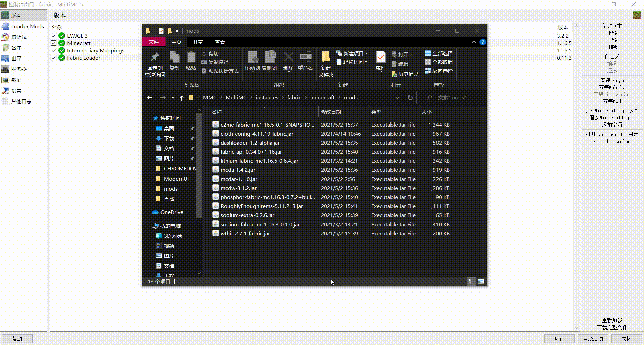This screenshot has height=345, width=644.
Task: Click the Launch Offline (离线启动) button
Action: click(x=593, y=339)
